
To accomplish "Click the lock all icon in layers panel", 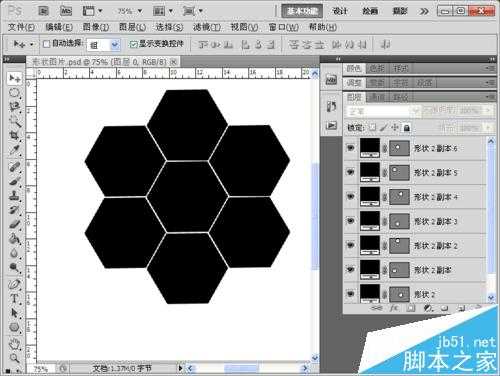I will pos(407,128).
